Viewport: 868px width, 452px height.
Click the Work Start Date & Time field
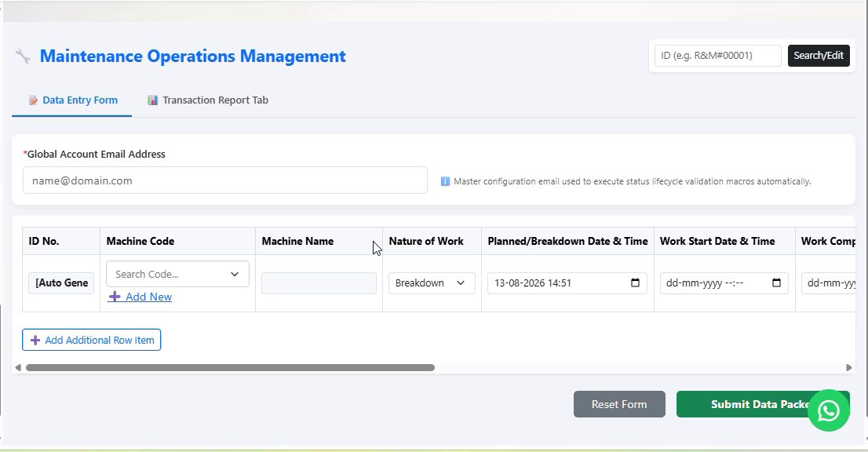[x=724, y=282]
